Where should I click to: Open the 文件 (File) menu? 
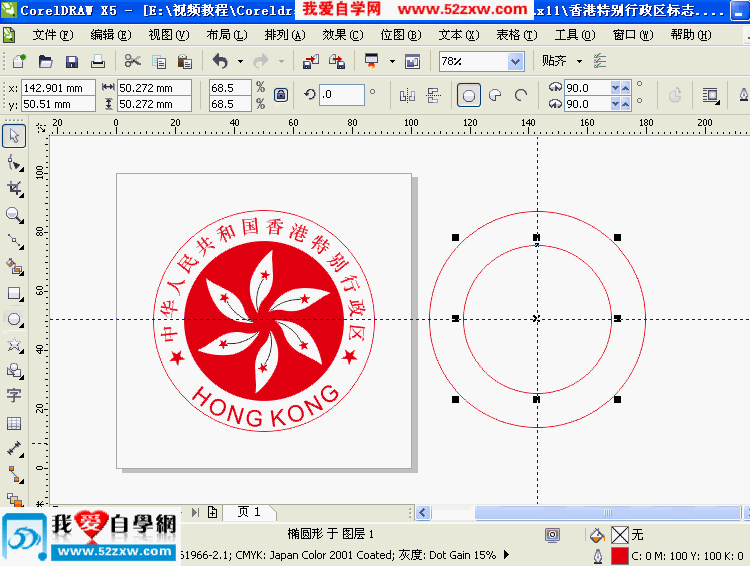click(x=52, y=35)
